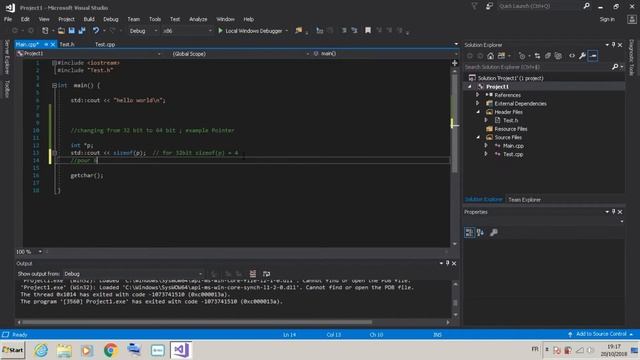
Task: Collapse the Header Files folder
Action: point(478,112)
